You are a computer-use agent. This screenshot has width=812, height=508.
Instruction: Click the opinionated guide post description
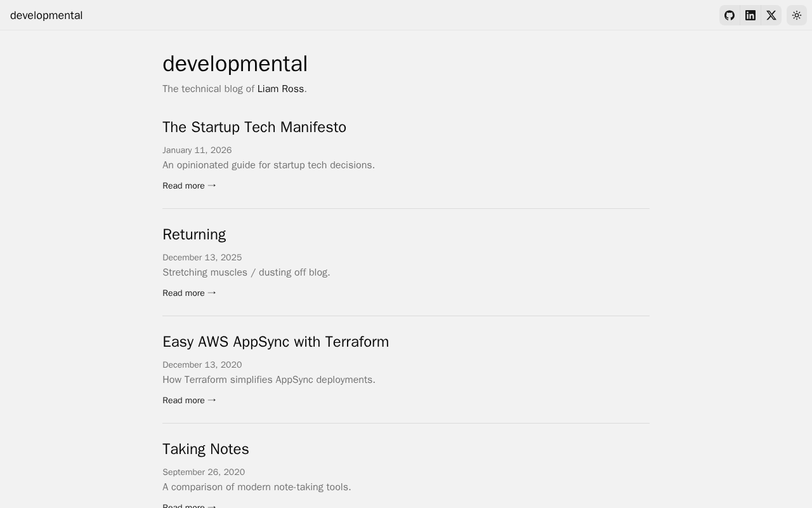268,165
